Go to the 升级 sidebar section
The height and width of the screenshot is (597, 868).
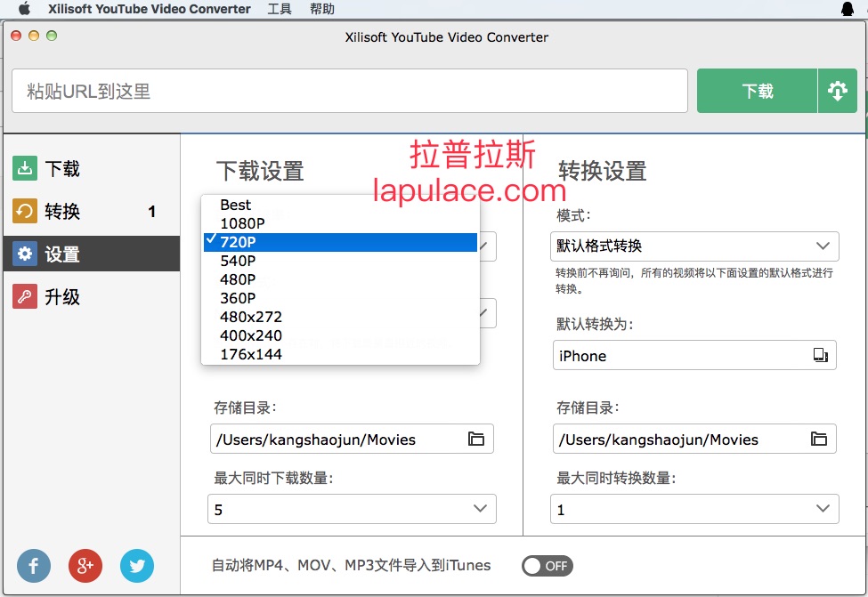pyautogui.click(x=92, y=296)
